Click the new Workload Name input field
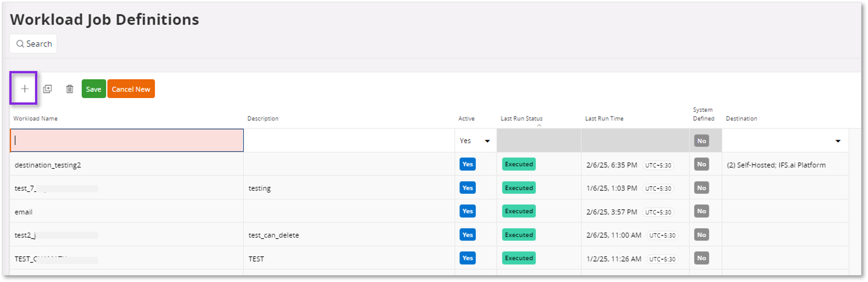The width and height of the screenshot is (868, 282). pos(127,140)
